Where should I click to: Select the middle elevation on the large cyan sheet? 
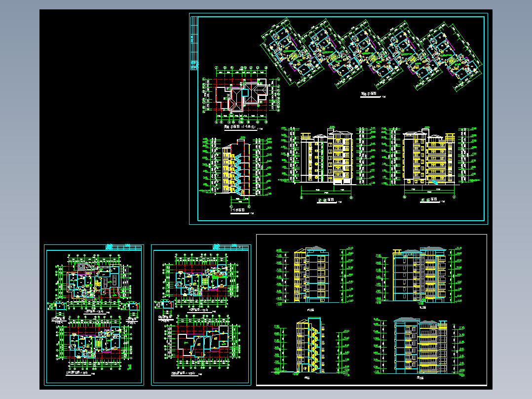tap(327, 161)
